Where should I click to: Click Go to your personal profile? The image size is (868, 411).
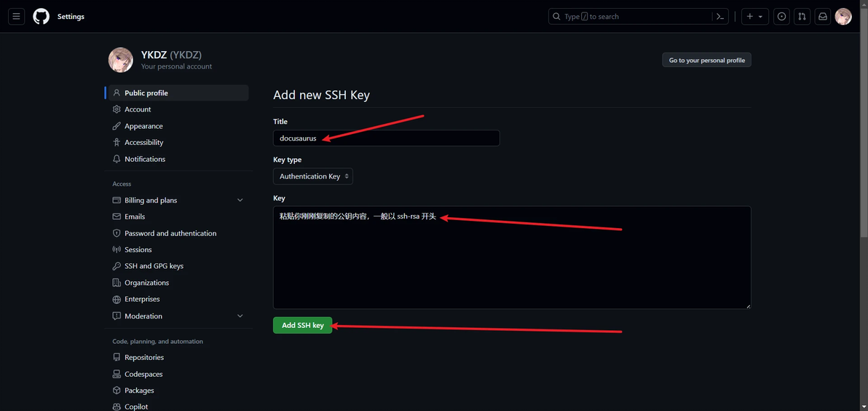click(x=706, y=60)
